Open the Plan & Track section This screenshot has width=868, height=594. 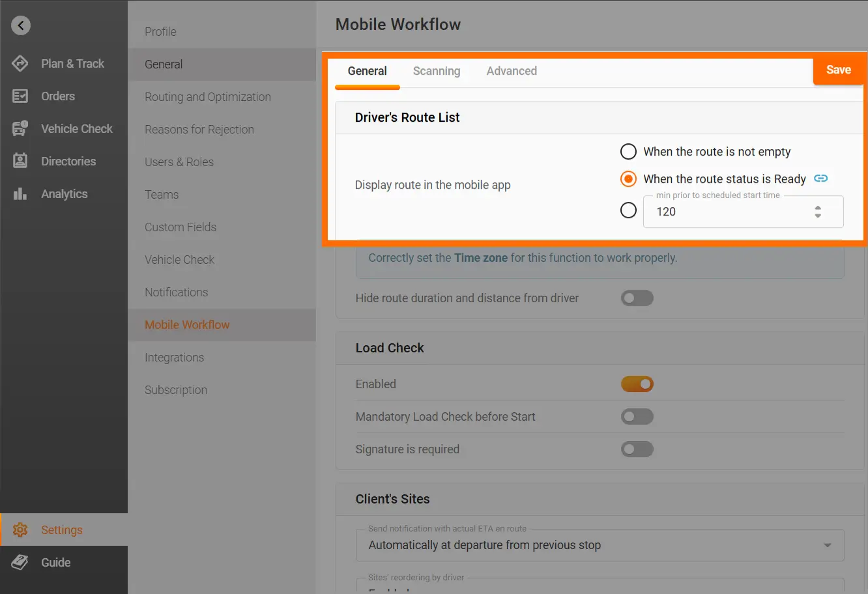click(x=72, y=63)
